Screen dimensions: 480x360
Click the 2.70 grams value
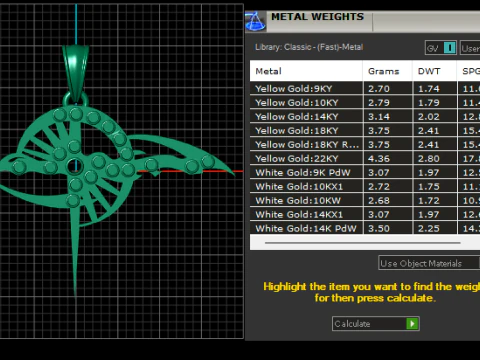tap(379, 89)
